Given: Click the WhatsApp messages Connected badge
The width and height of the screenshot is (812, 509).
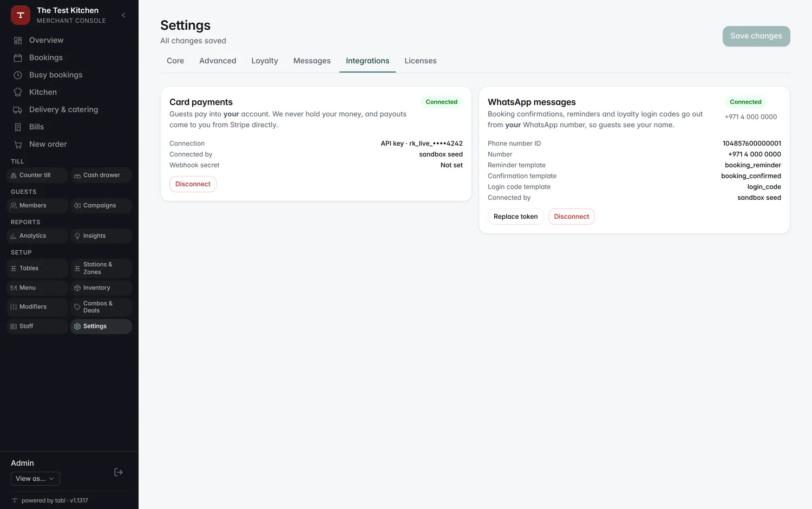Looking at the screenshot, I should (x=745, y=102).
